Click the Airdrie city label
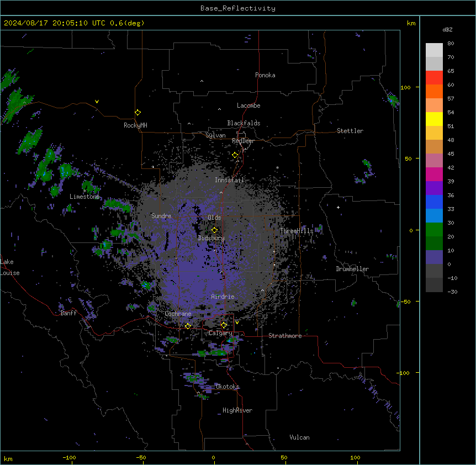The width and height of the screenshot is (476, 465). pos(223,297)
